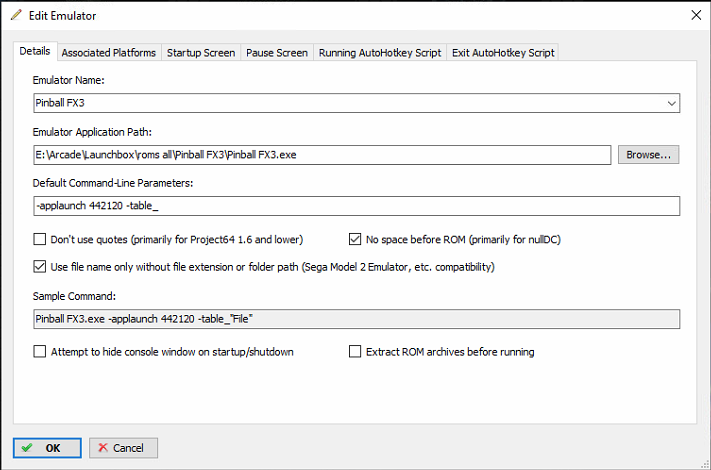This screenshot has width=711, height=470.
Task: Close the Edit Emulator dialog
Action: (x=696, y=15)
